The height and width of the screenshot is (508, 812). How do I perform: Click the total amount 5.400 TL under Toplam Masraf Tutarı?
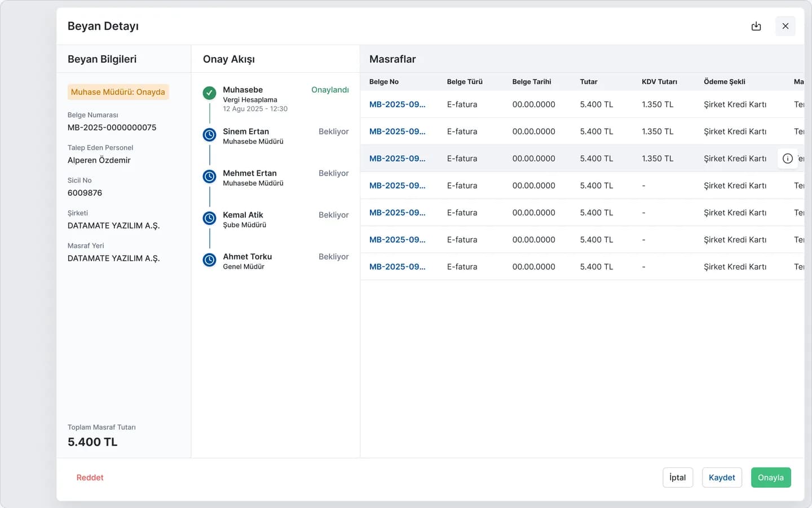click(x=92, y=442)
